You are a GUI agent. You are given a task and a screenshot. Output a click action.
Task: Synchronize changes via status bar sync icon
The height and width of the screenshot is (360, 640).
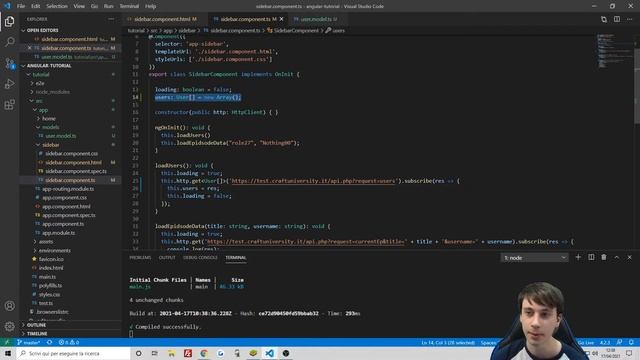pyautogui.click(x=49, y=342)
